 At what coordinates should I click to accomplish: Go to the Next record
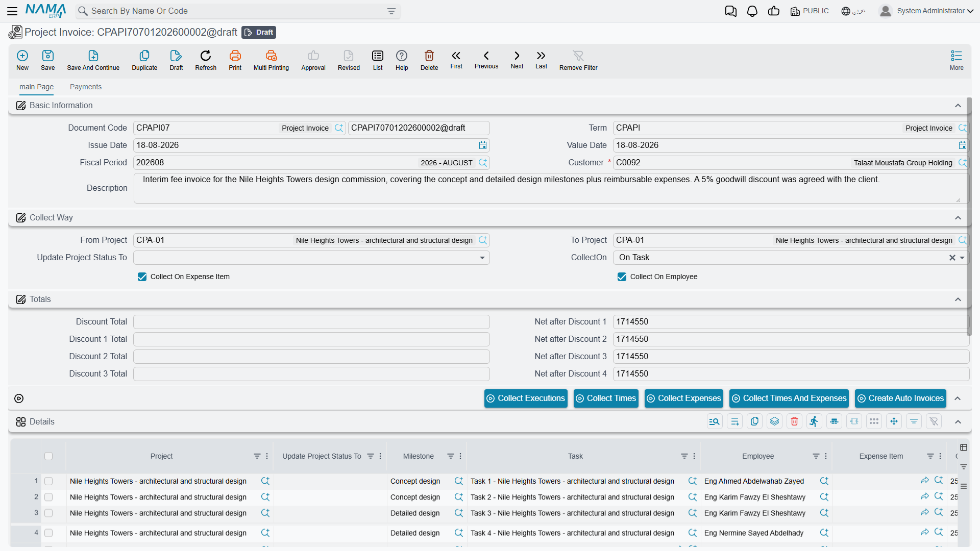517,60
